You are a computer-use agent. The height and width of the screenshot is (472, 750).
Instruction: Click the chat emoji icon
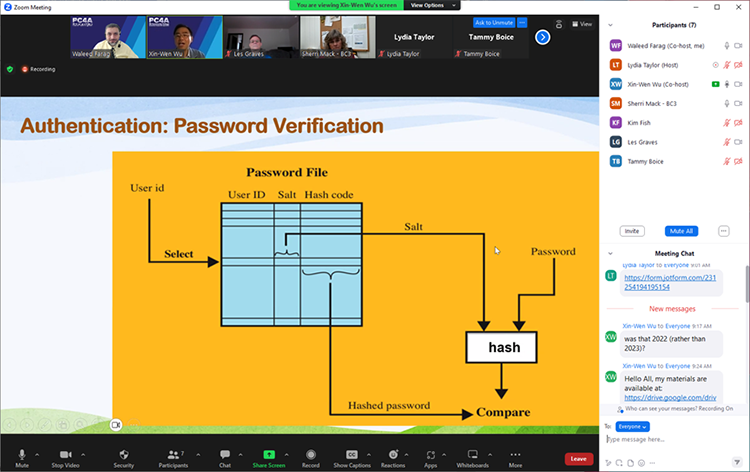click(641, 463)
